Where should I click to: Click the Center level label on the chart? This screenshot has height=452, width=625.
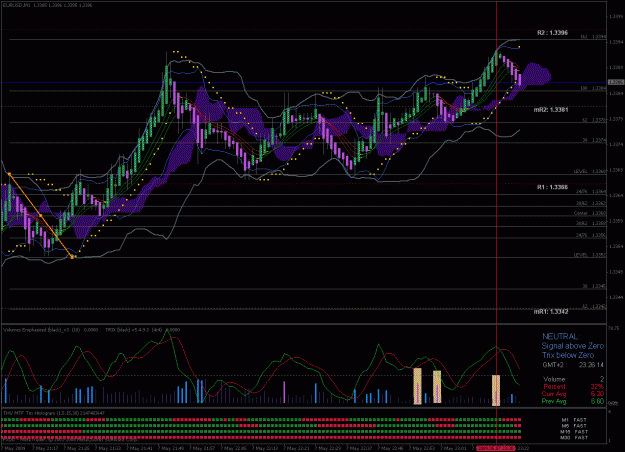click(x=580, y=213)
